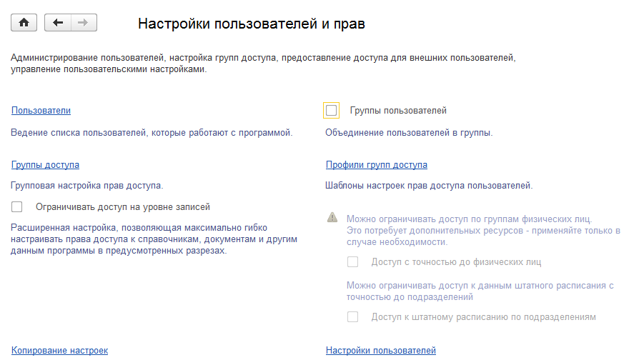Go to the home page icon
The width and height of the screenshot is (644, 360).
click(x=24, y=23)
